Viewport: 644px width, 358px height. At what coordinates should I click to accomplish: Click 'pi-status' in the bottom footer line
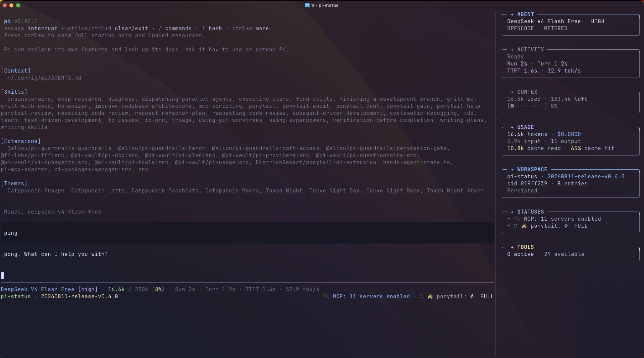point(16,297)
